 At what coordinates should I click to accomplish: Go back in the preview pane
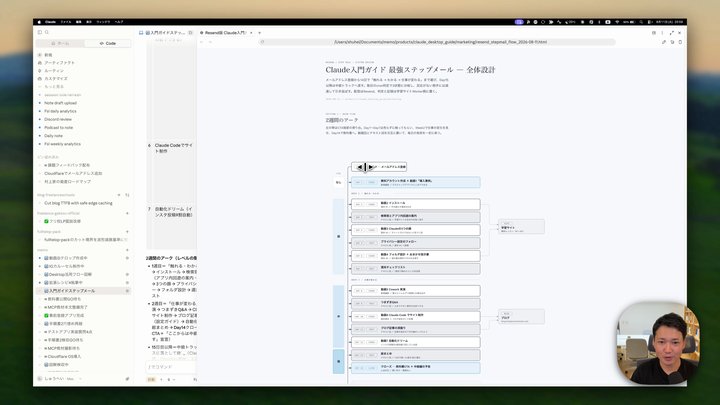(202, 42)
